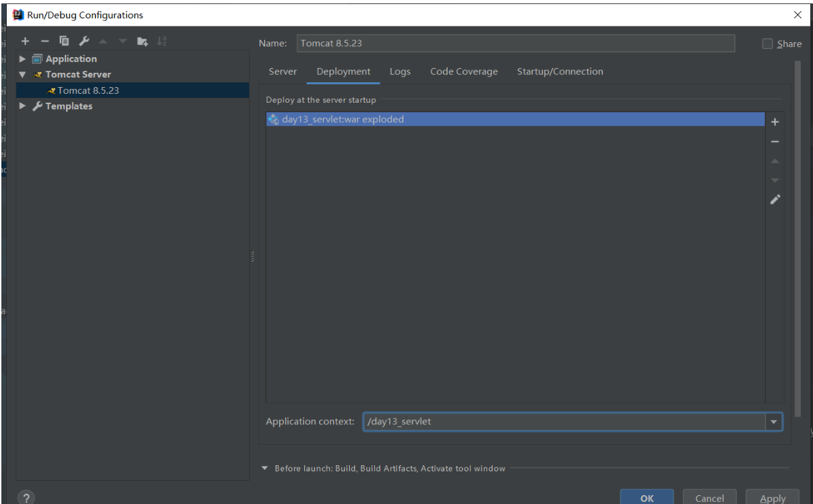
Task: Select the day13_servlet:war exploded artifact
Action: tap(516, 119)
